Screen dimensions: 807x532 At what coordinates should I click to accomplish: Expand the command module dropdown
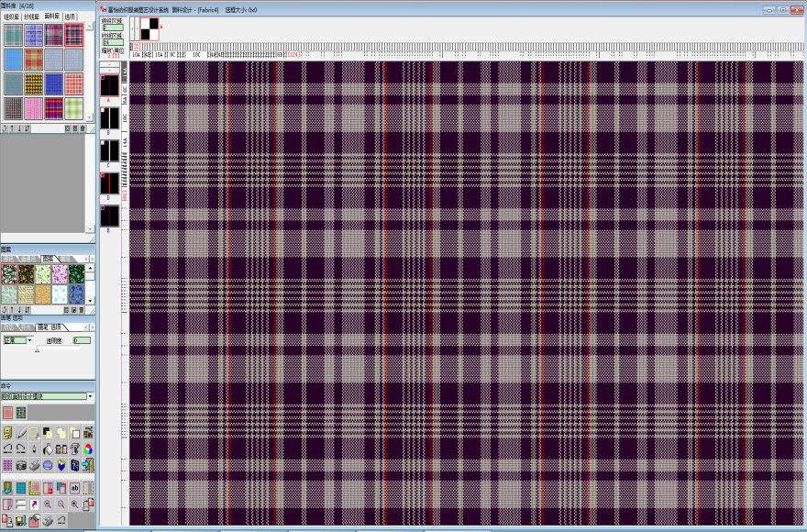90,396
